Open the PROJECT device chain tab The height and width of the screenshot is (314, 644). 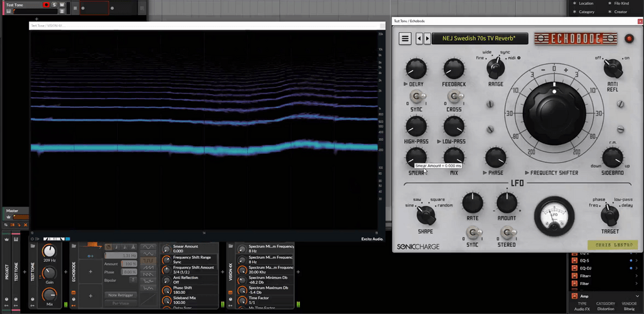point(6,272)
